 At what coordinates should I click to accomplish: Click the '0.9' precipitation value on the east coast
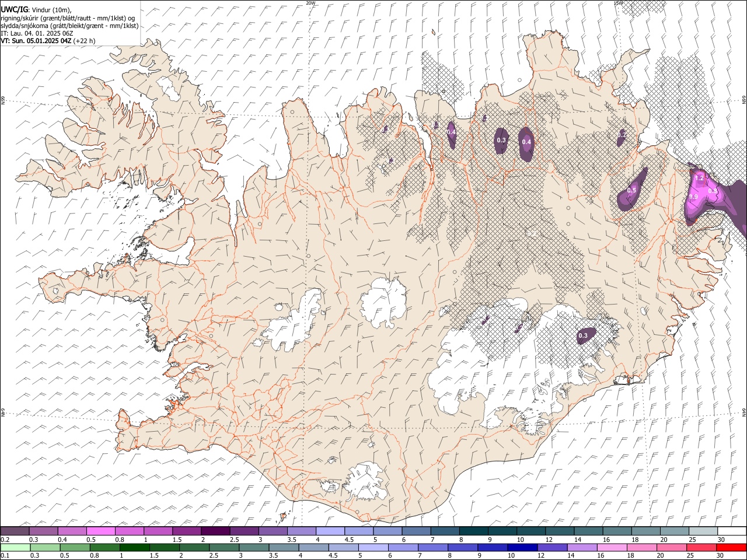point(693,197)
